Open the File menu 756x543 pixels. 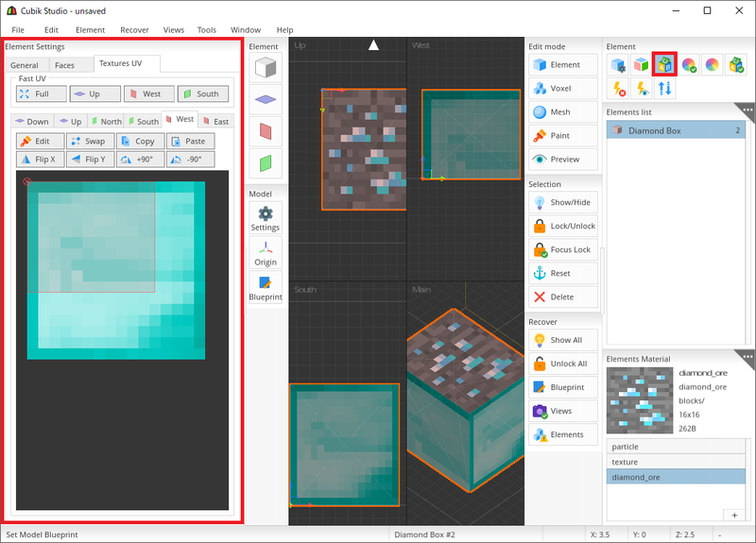(18, 30)
